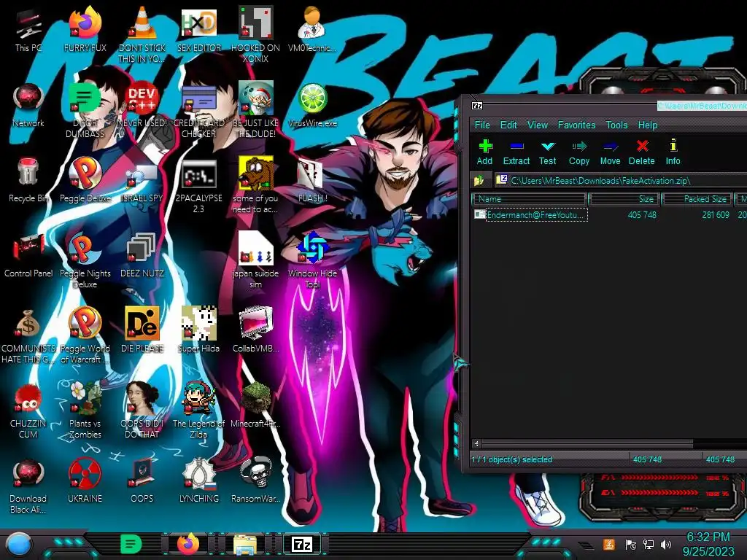Viewport: 747px width, 560px height.
Task: Select the CREDIT CARD CHECKER icon
Action: coord(199,111)
